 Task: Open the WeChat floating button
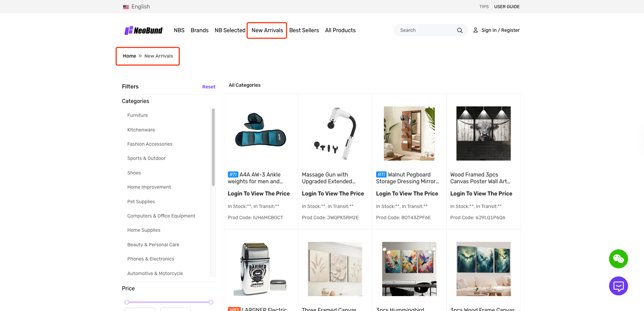click(618, 259)
